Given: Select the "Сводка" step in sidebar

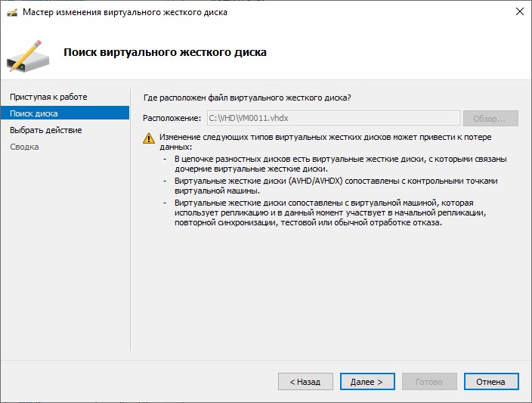Looking at the screenshot, I should pyautogui.click(x=24, y=147).
